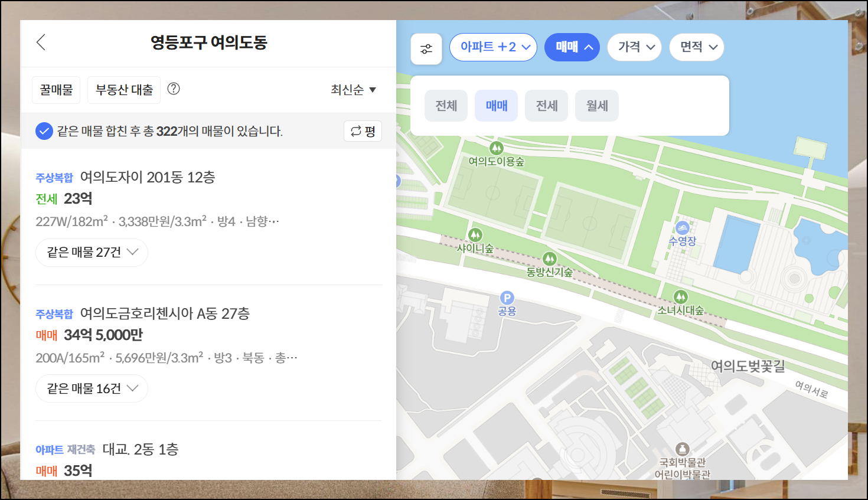868x500 pixels.
Task: Open the 여의도자이 201동 12층 listing
Action: 148,177
